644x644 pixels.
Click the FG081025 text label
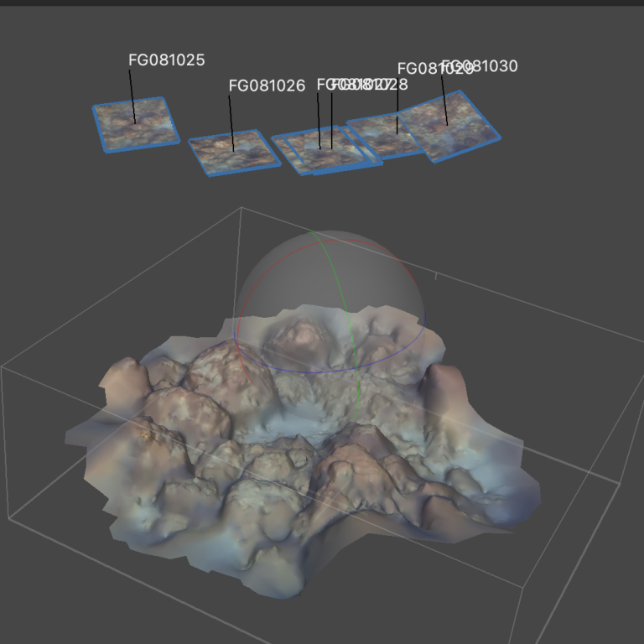click(166, 60)
